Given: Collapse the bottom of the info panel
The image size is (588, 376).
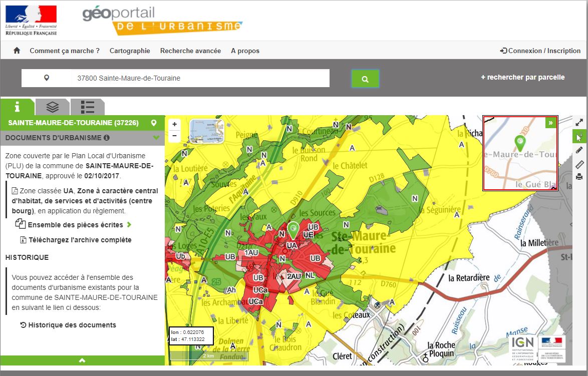Looking at the screenshot, I should (x=82, y=360).
